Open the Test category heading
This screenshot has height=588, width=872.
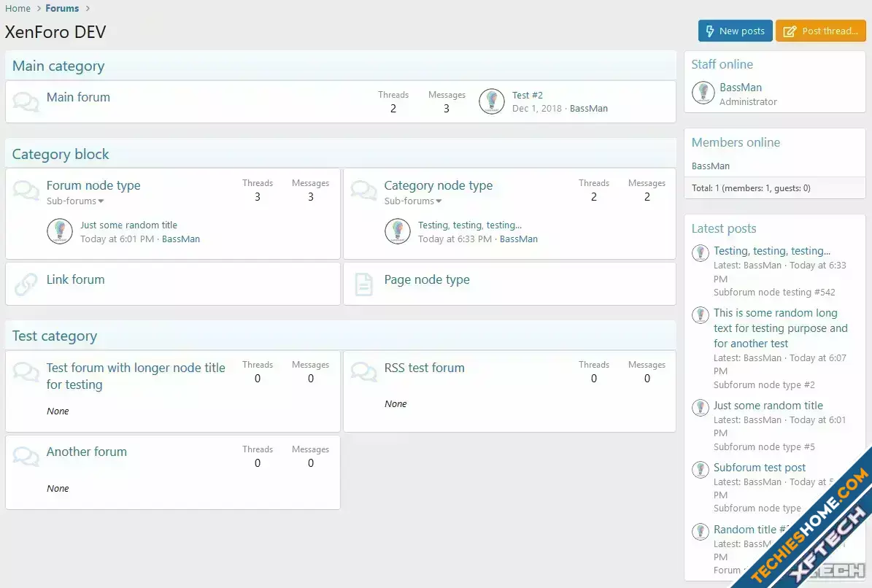(55, 336)
